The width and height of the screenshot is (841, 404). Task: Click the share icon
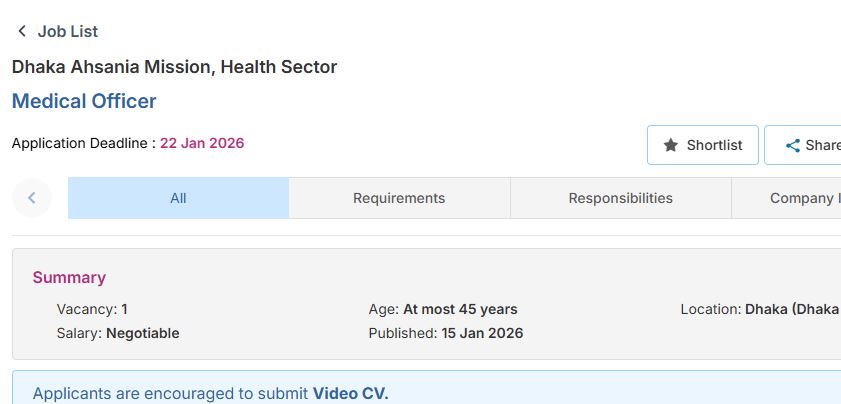(x=792, y=146)
